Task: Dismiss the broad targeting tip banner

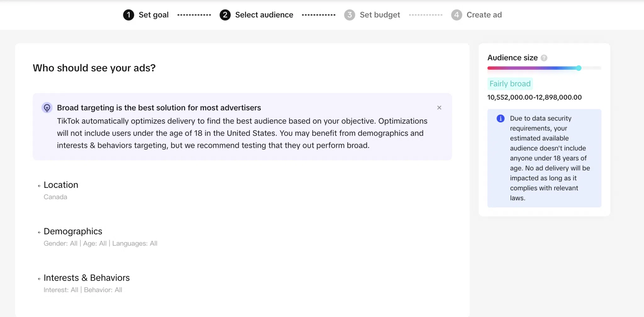Action: pyautogui.click(x=439, y=108)
